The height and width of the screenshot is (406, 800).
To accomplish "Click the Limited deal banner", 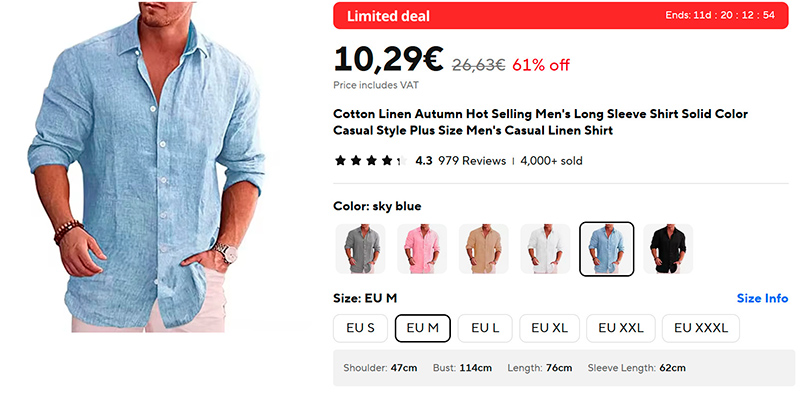I will click(x=388, y=16).
